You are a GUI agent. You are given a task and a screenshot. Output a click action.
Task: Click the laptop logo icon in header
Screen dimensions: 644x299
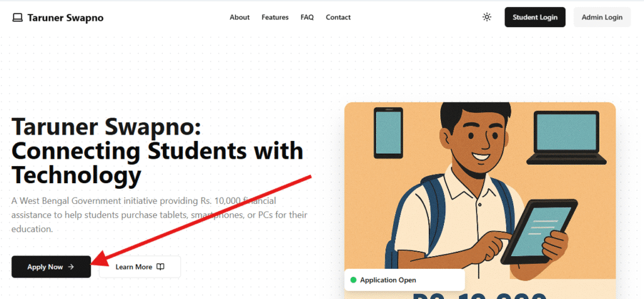point(18,18)
